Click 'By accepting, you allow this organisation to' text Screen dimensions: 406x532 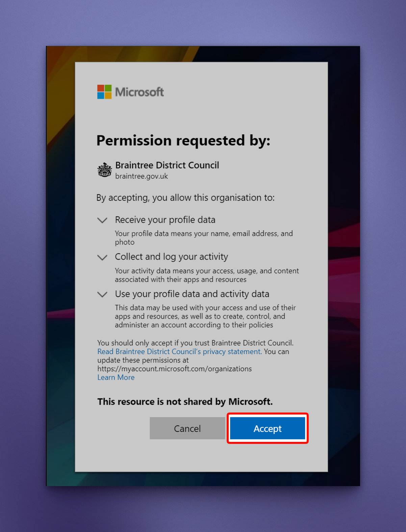pyautogui.click(x=185, y=197)
